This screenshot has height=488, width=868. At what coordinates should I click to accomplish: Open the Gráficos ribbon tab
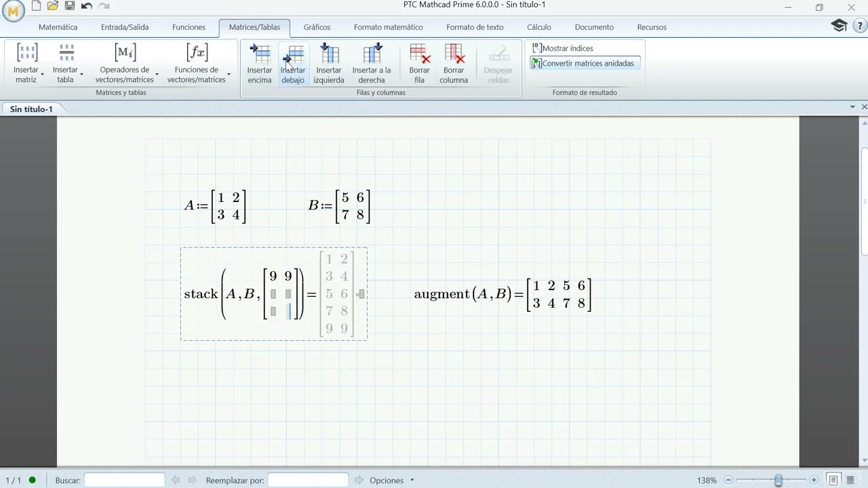click(317, 27)
